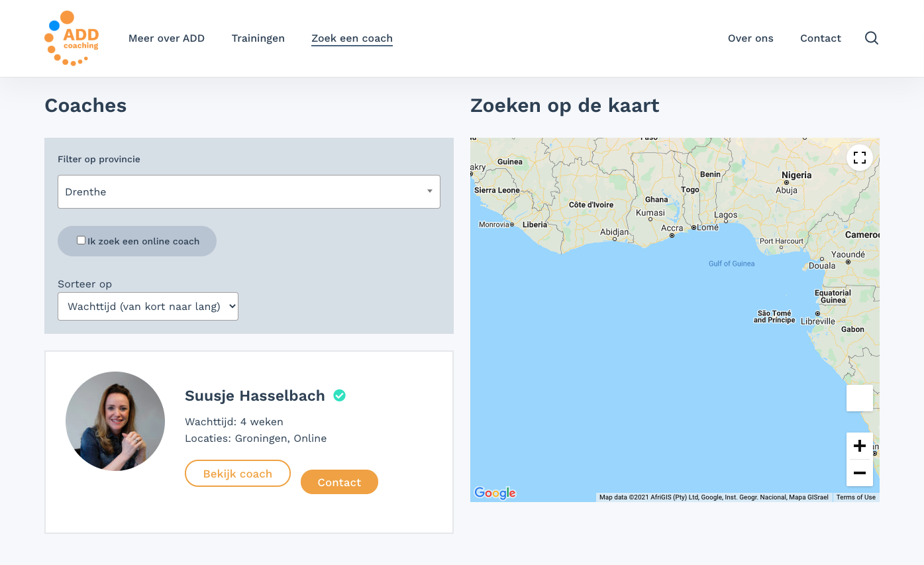Click the Coaches heading
Image resolution: width=924 pixels, height=565 pixels.
tap(85, 105)
